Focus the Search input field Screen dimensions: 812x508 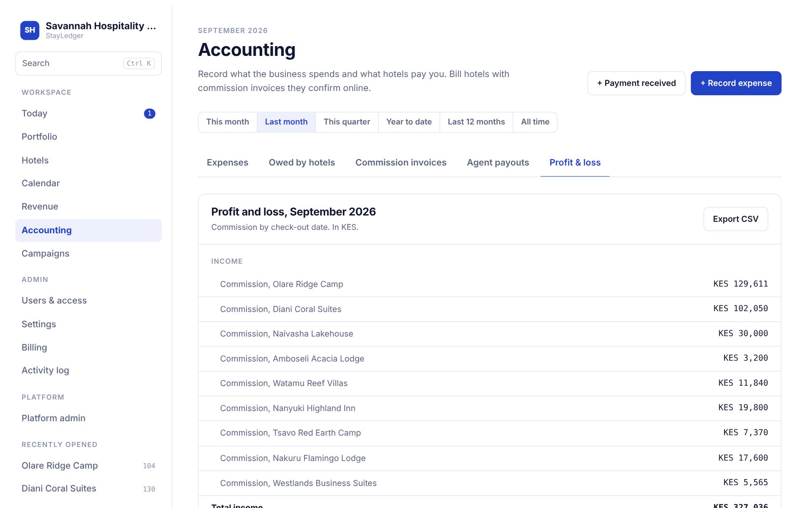[x=88, y=63]
